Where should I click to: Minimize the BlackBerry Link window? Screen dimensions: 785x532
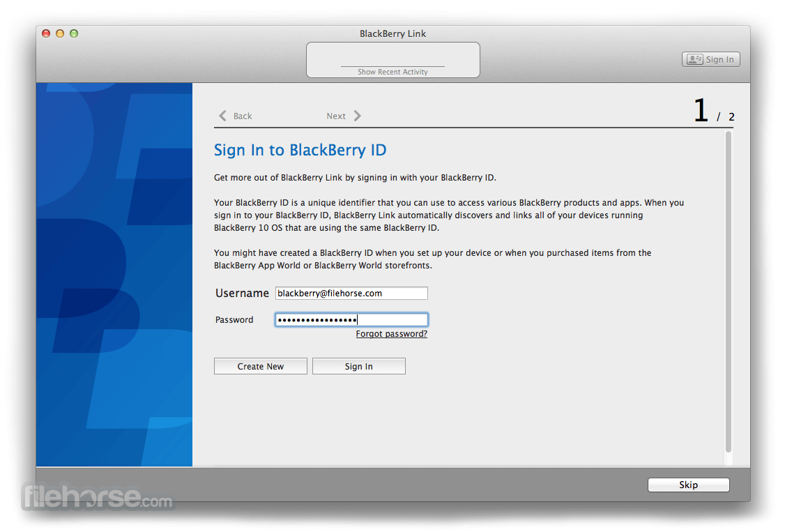point(60,33)
